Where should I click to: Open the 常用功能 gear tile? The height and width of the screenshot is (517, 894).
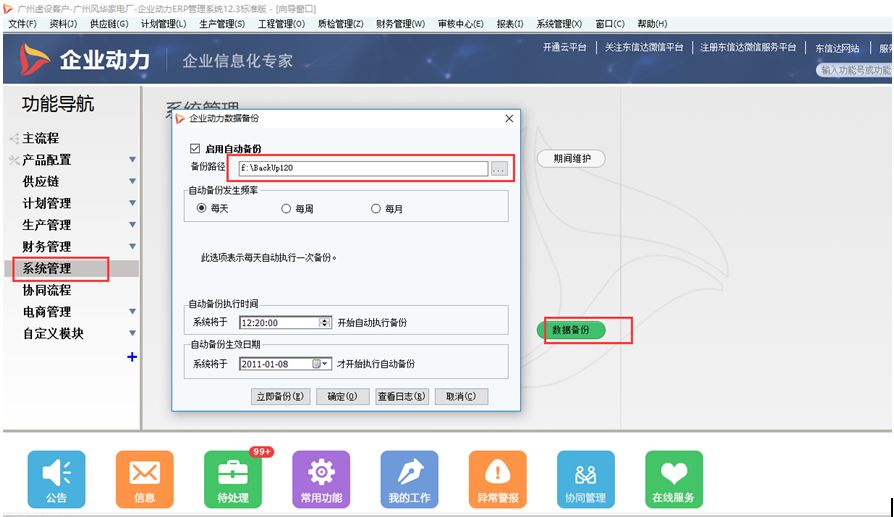pyautogui.click(x=321, y=479)
